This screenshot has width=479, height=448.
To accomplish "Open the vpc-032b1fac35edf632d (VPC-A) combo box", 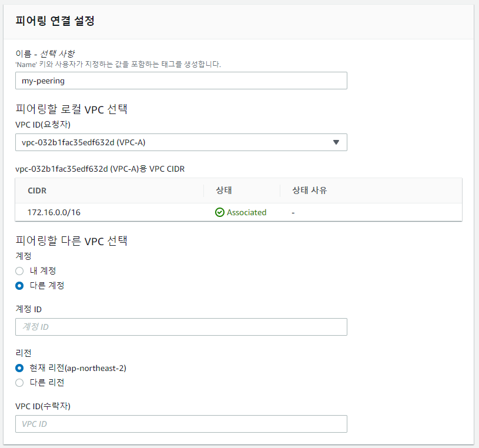I will click(x=181, y=142).
